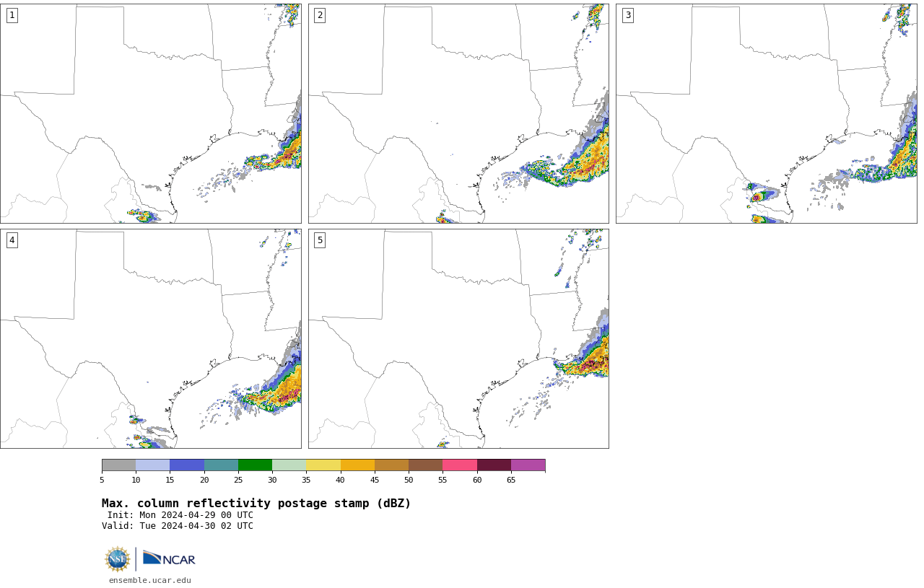Click the colorbar tick label 5
This screenshot has height=588, width=924.
pos(102,480)
